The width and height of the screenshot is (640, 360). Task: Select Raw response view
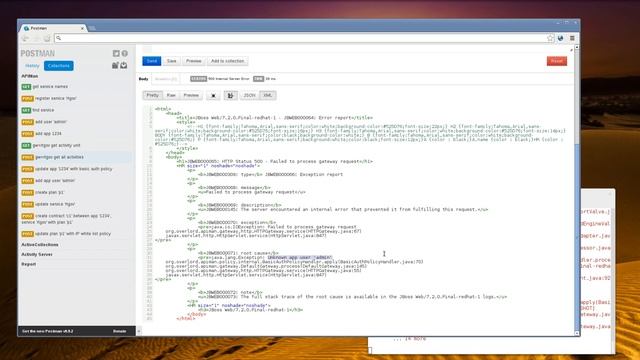(171, 95)
